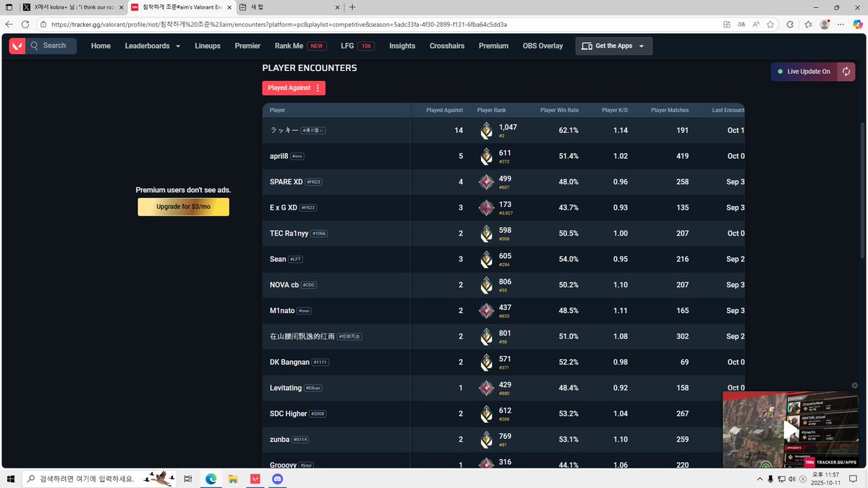Open Discord from the taskbar
This screenshot has width=868, height=488.
[x=277, y=479]
